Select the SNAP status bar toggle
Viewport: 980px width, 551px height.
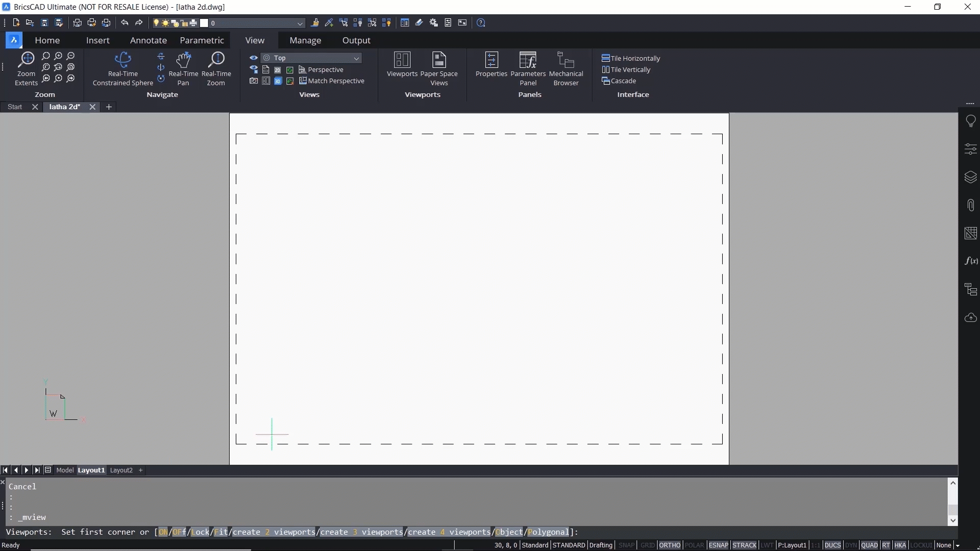tap(626, 545)
